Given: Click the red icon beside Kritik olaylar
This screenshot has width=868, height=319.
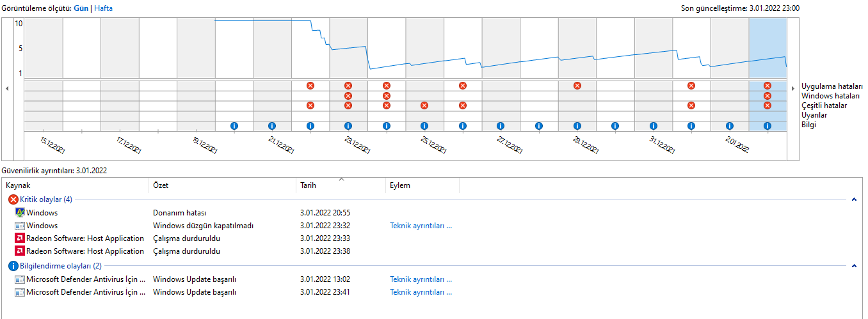Looking at the screenshot, I should [13, 199].
